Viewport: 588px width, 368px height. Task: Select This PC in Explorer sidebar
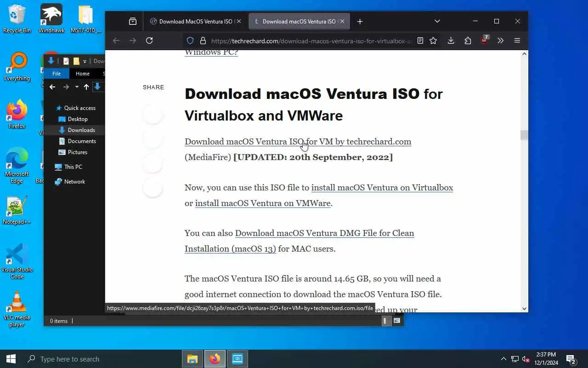coord(68,167)
